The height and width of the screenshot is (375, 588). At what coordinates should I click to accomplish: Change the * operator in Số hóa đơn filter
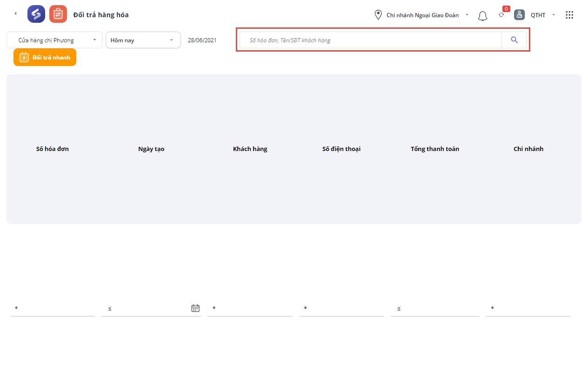(16, 309)
